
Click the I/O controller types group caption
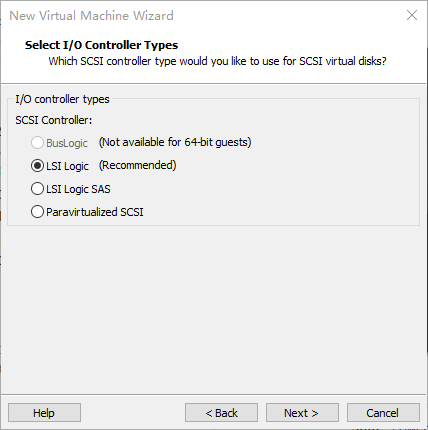(x=62, y=99)
